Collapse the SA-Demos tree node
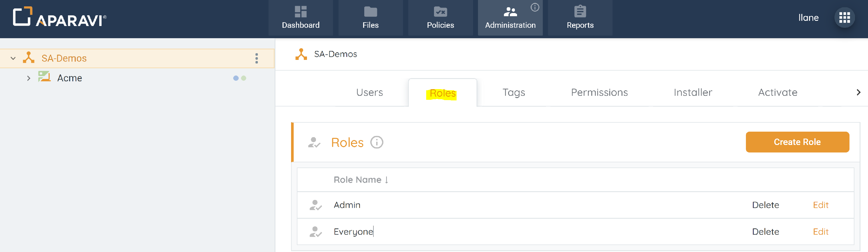 click(13, 58)
